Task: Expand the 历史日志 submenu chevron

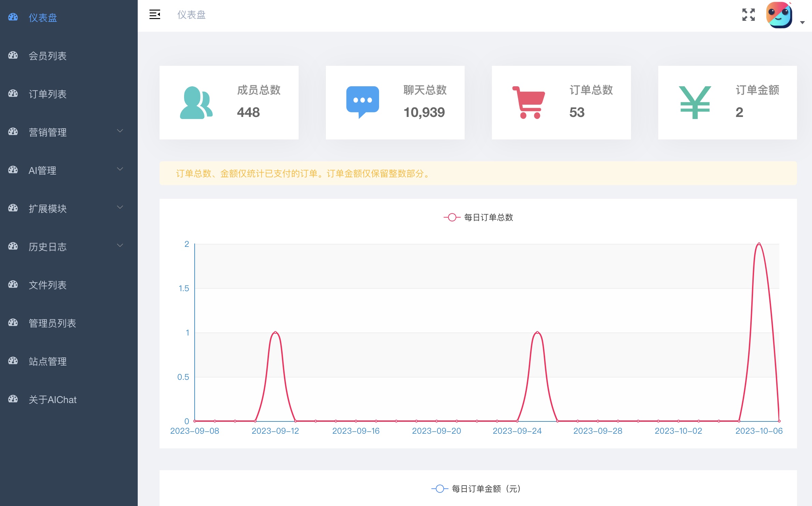Action: tap(120, 245)
